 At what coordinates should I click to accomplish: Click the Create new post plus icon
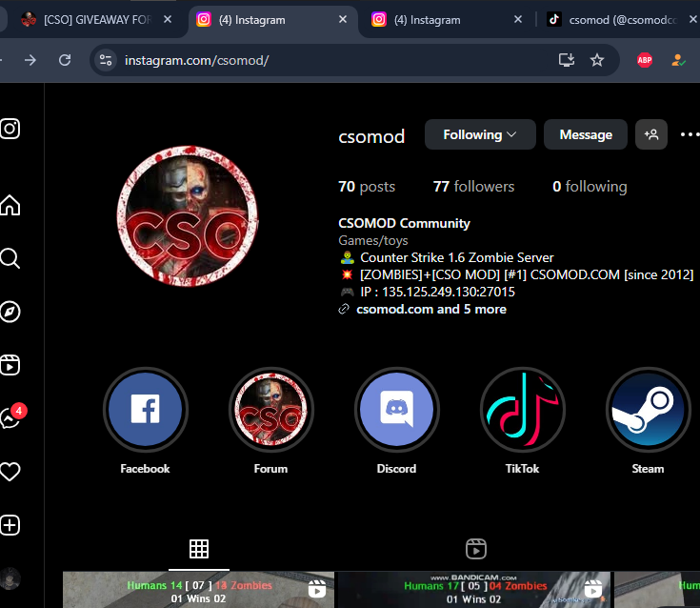pyautogui.click(x=10, y=525)
